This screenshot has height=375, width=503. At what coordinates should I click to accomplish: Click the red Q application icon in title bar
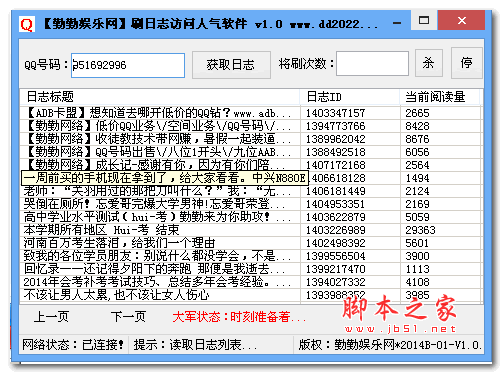click(27, 24)
